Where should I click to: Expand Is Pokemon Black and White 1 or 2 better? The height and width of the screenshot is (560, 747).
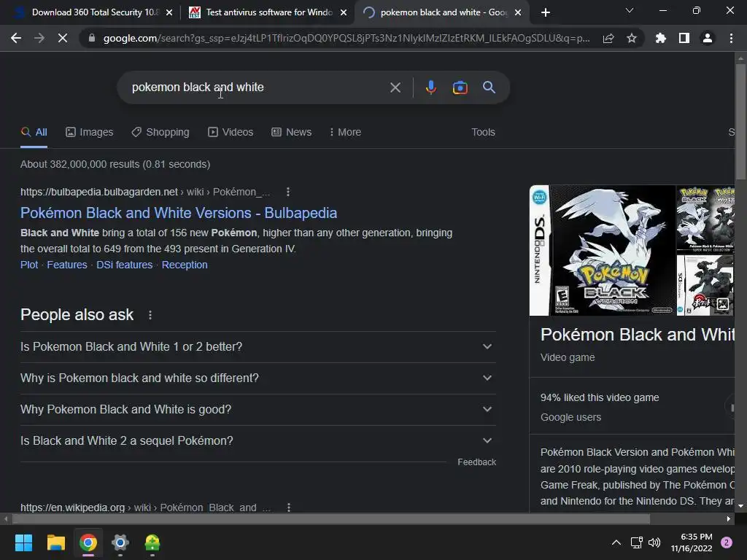258,346
